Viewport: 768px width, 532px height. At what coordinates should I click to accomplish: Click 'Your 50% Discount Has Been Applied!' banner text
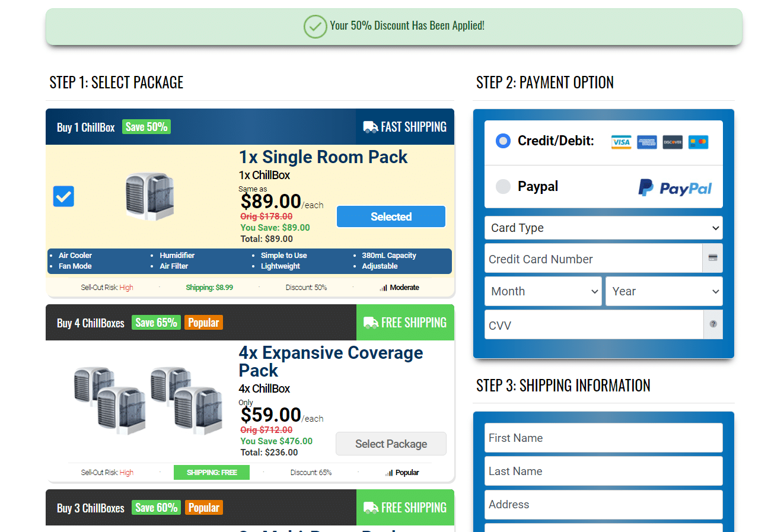point(407,26)
